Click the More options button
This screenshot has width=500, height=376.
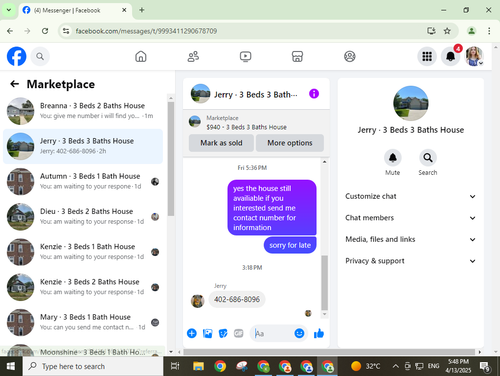click(290, 143)
